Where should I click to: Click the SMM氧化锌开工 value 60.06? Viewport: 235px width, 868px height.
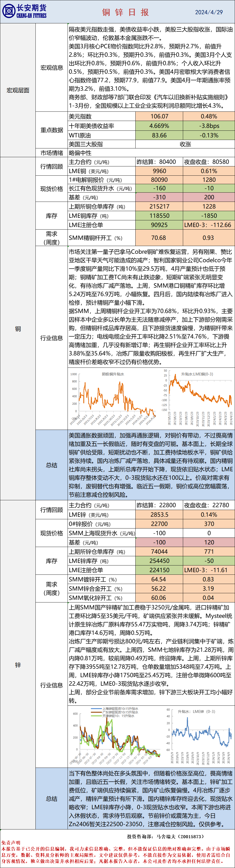159,598
